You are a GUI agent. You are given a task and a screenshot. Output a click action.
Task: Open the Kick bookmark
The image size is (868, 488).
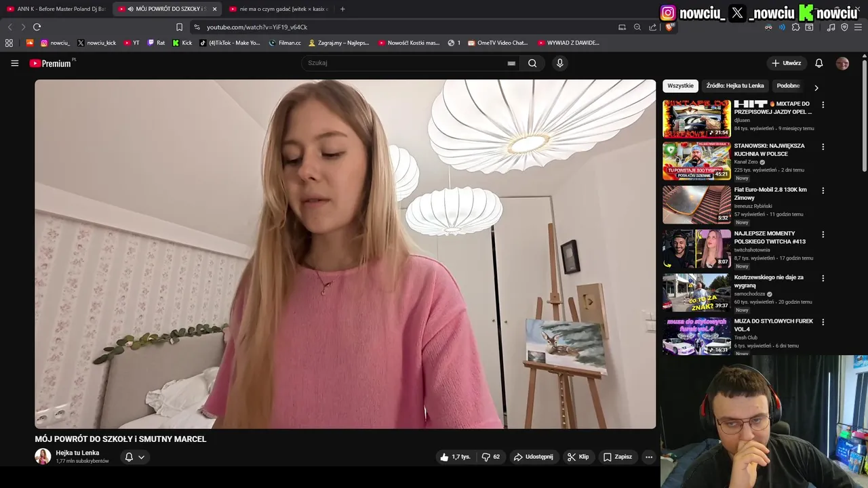click(182, 43)
